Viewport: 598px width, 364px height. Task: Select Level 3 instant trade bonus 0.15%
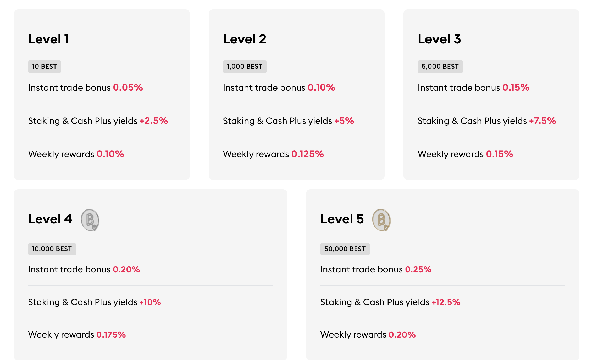[516, 87]
